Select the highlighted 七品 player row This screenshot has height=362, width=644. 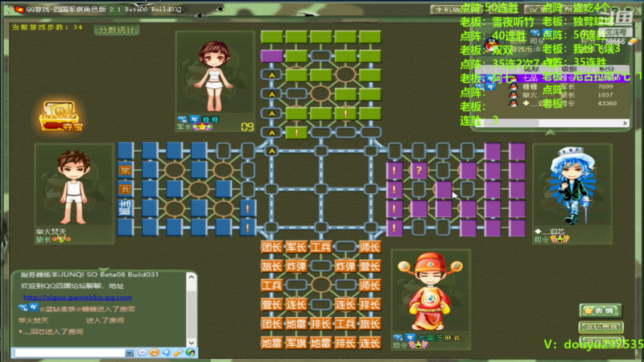pyautogui.click(x=552, y=78)
